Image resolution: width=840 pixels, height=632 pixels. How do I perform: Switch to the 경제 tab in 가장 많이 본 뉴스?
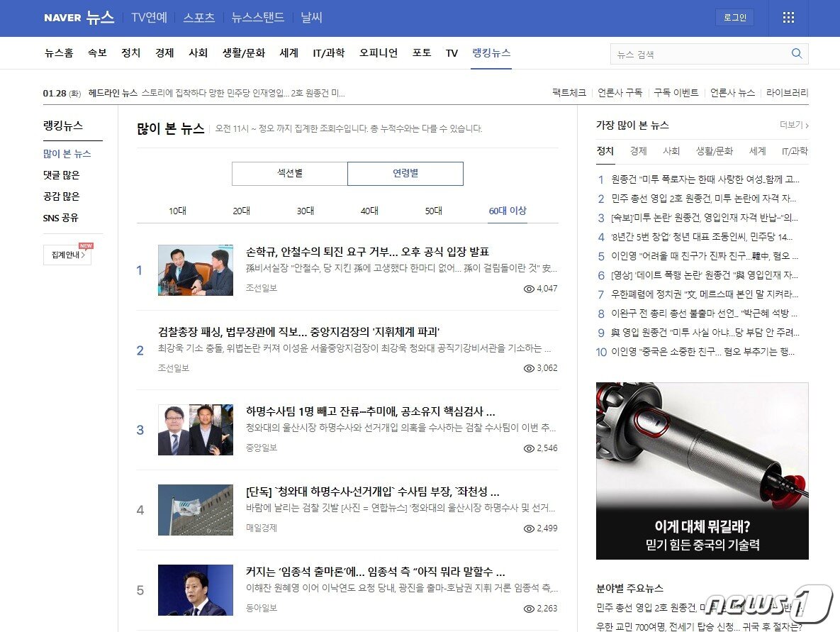(x=637, y=151)
